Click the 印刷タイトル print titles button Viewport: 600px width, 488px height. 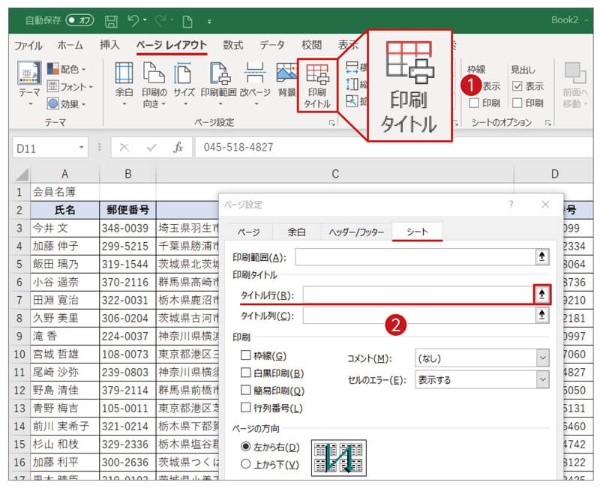[x=317, y=86]
